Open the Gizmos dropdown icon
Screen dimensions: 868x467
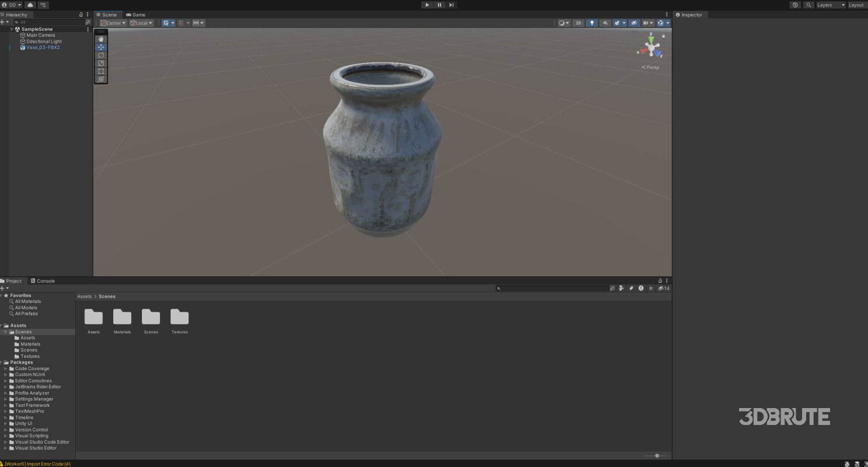click(x=667, y=23)
